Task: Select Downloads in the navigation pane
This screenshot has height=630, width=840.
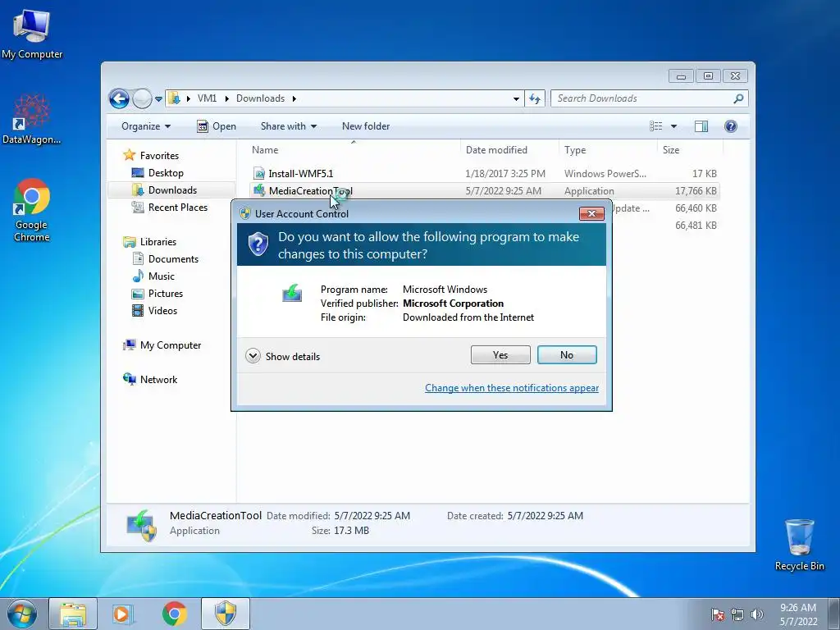Action: point(171,190)
